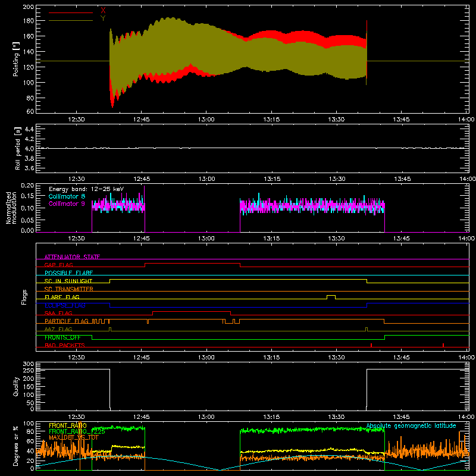
Task: Click the Flags axis title
Action: click(x=24, y=297)
